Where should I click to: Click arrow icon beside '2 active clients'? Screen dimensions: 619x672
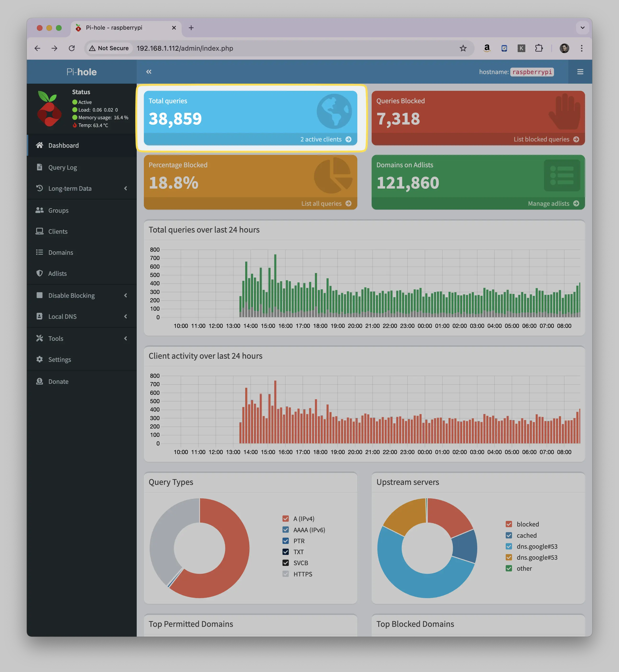click(348, 139)
